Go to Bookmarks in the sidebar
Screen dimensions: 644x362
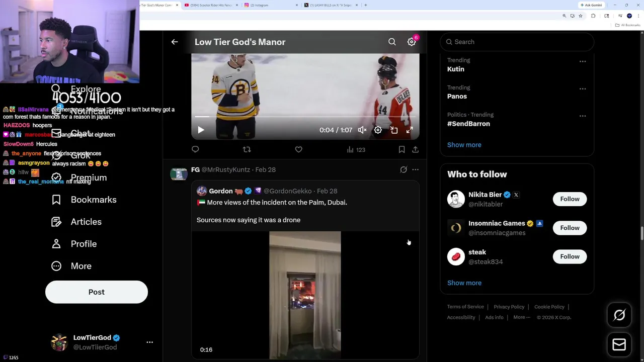84,200
